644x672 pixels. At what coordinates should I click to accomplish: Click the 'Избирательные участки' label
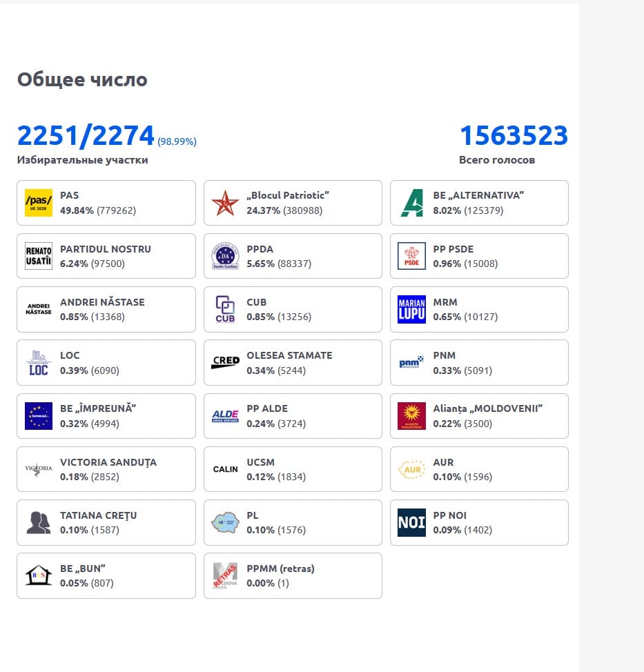[83, 160]
